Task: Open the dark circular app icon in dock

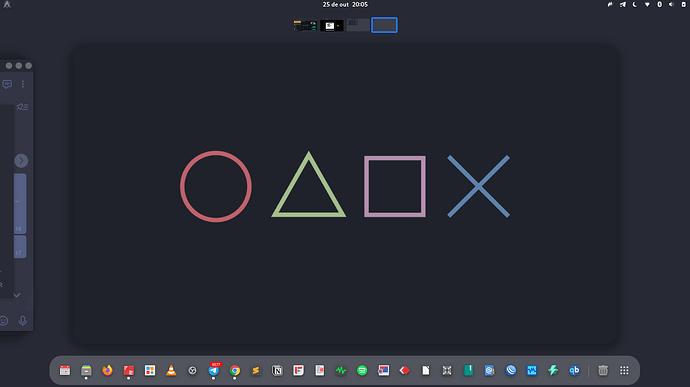Action: coord(192,370)
